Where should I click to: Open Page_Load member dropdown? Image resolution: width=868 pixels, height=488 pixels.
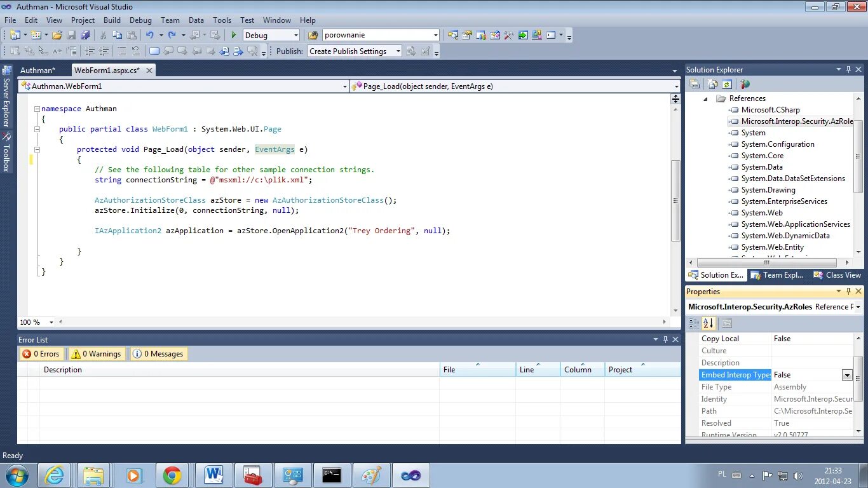pos(676,86)
